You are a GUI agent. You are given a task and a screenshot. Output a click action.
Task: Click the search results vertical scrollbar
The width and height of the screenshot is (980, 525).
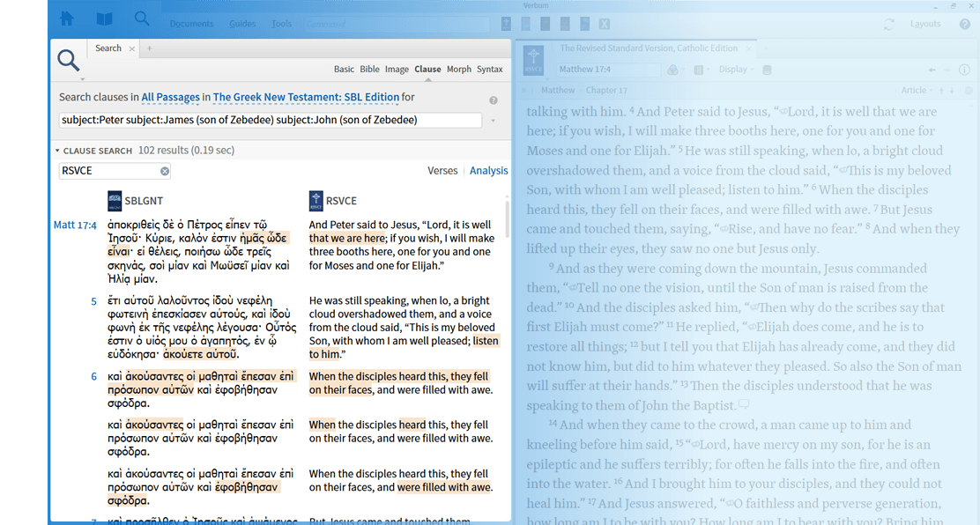pyautogui.click(x=507, y=218)
